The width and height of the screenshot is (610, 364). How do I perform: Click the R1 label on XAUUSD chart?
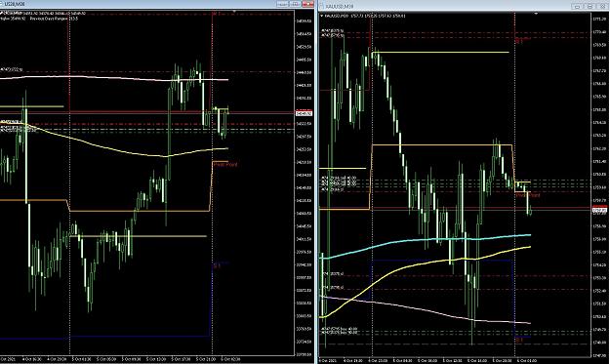tap(519, 40)
